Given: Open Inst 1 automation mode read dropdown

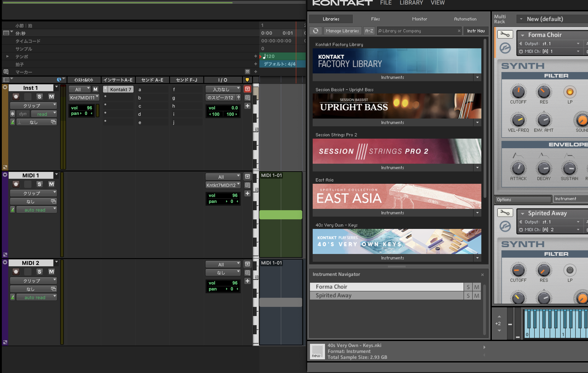Looking at the screenshot, I should [x=44, y=114].
